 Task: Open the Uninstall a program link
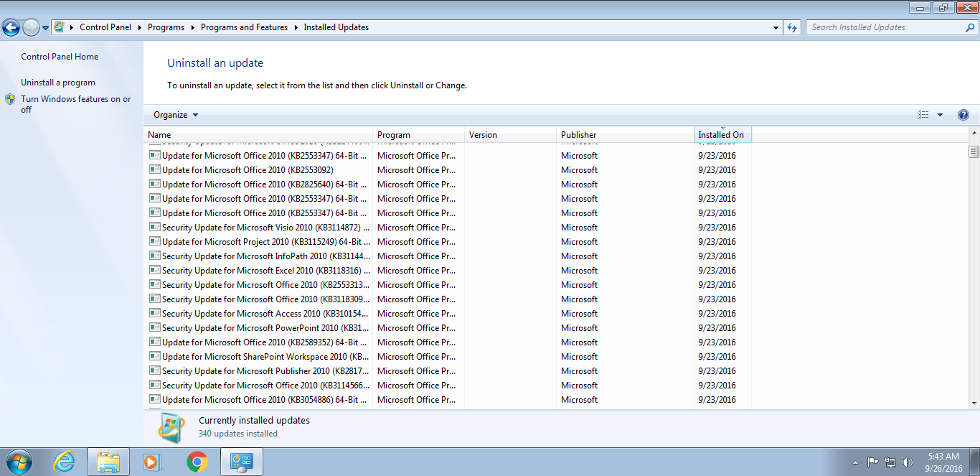(x=58, y=83)
